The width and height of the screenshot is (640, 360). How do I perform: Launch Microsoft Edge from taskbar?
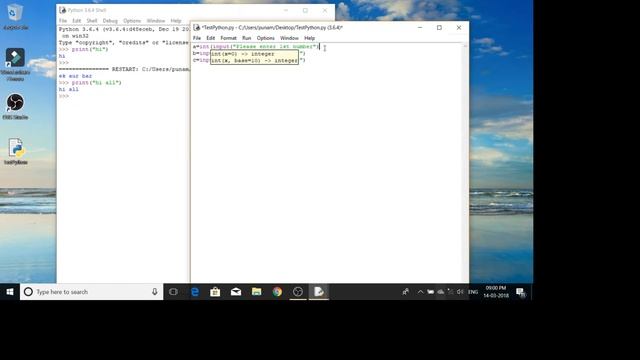tap(195, 292)
